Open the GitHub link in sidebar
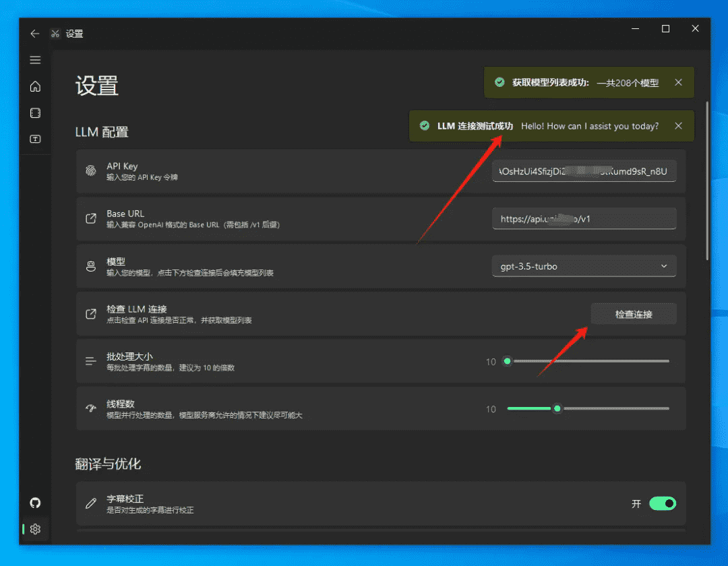728x566 pixels. coord(35,503)
